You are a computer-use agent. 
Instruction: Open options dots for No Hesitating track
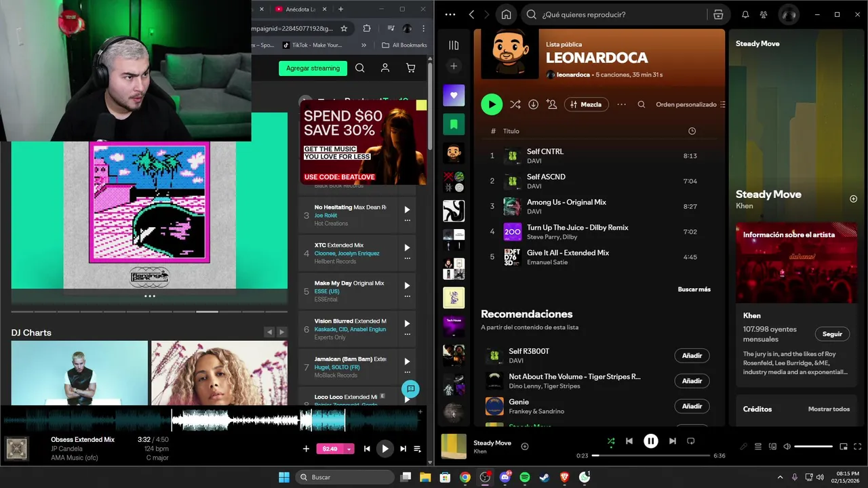click(407, 220)
